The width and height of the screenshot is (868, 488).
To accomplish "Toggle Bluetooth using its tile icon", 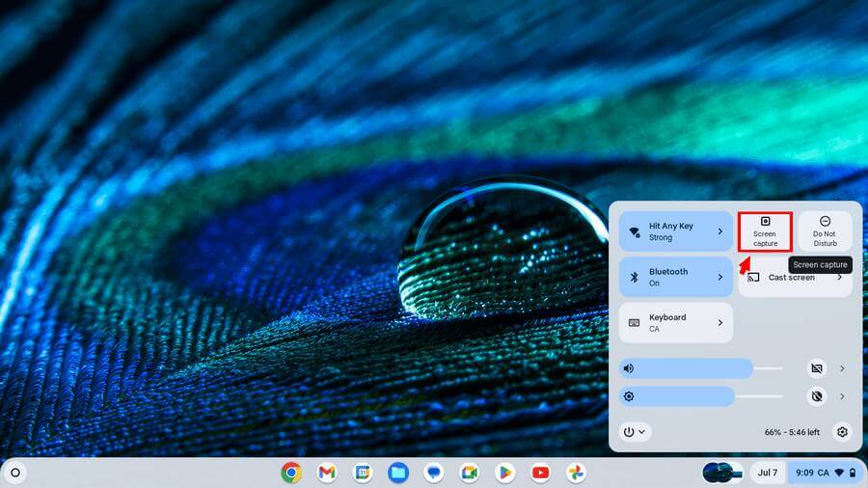I will [x=635, y=277].
